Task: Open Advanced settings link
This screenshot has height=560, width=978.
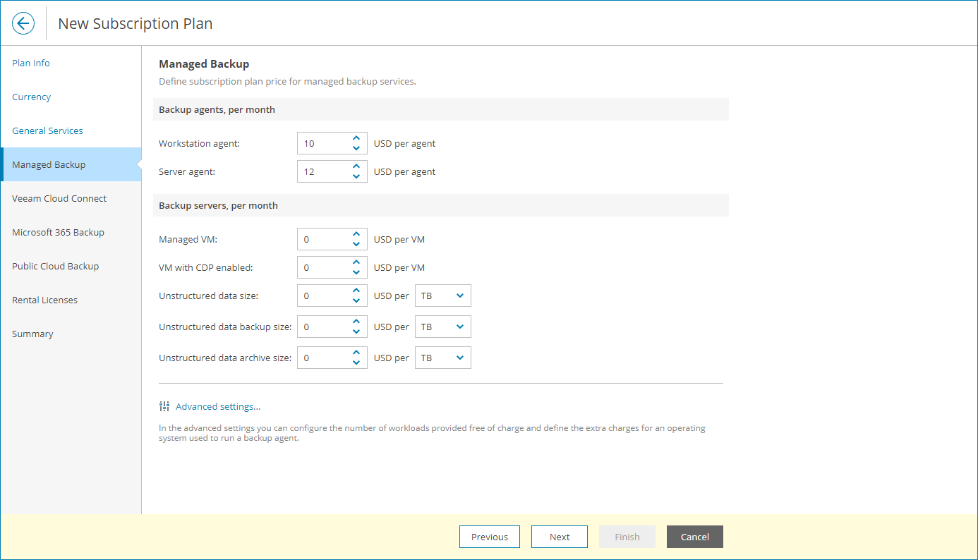Action: 217,406
